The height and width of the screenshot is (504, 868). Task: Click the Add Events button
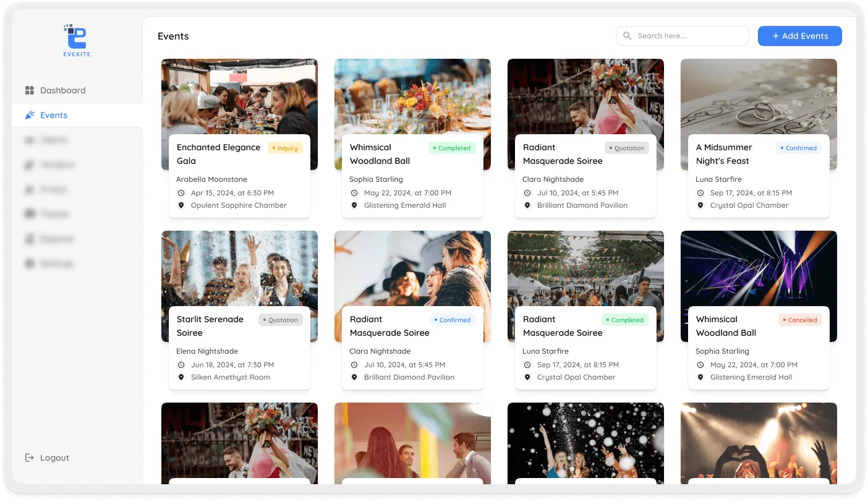coord(799,36)
